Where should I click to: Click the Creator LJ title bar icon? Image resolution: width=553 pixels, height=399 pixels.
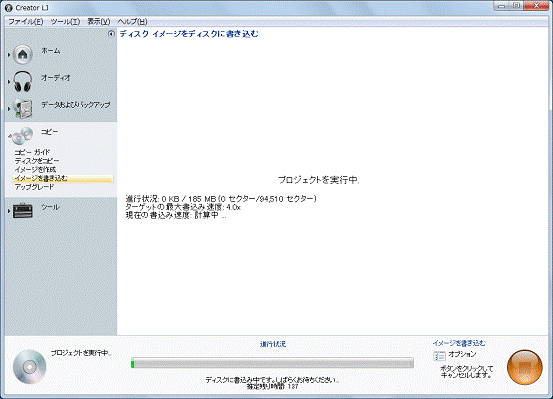point(9,8)
